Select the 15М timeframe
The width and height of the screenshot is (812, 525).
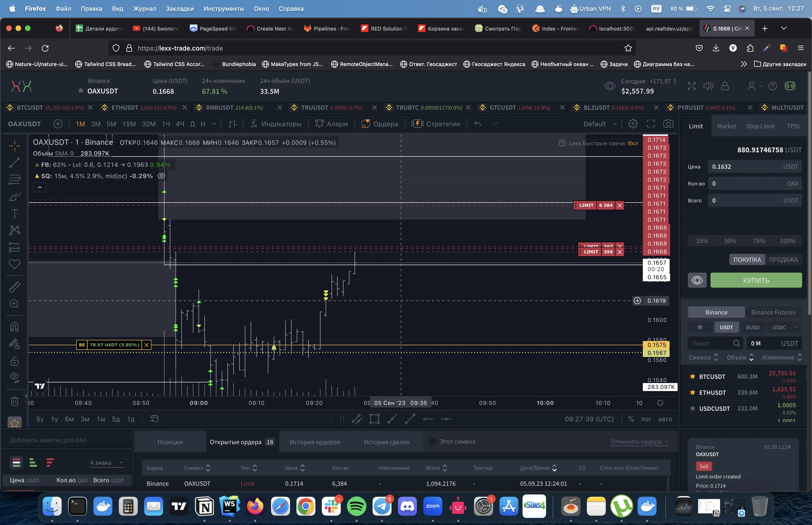[129, 124]
